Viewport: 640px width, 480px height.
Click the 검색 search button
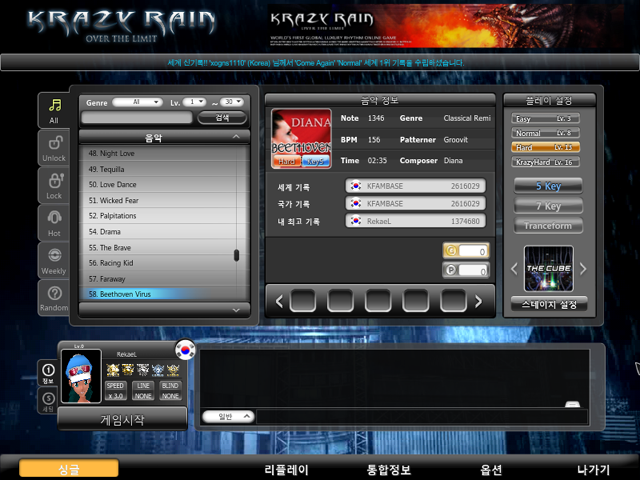click(222, 118)
